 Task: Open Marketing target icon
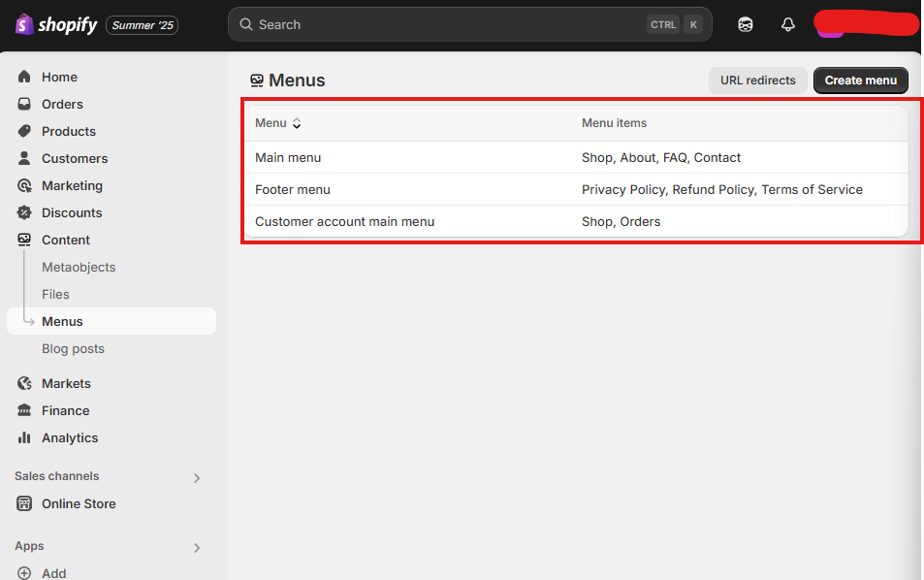click(x=24, y=185)
